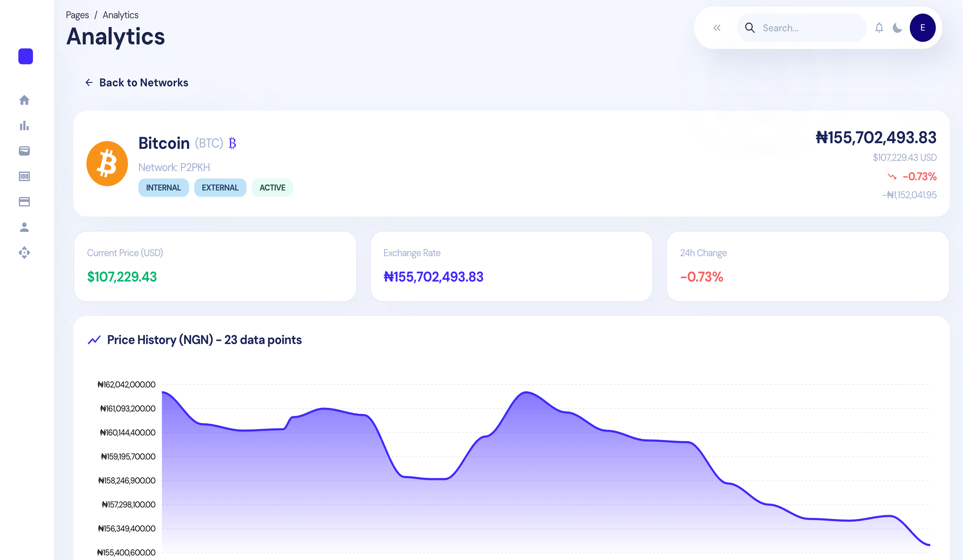Click the Pages breadcrumb link
Image resolution: width=963 pixels, height=560 pixels.
[77, 15]
